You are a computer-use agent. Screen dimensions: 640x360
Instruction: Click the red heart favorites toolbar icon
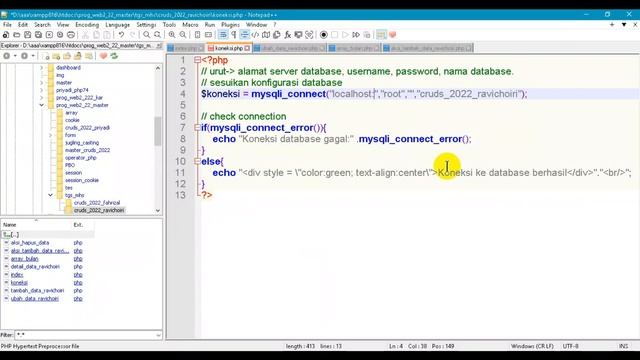click(x=393, y=35)
